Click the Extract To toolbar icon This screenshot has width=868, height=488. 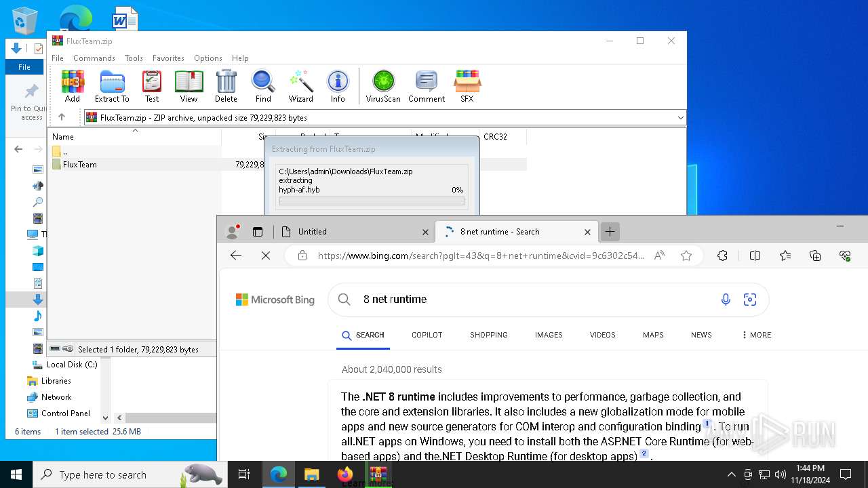112,86
